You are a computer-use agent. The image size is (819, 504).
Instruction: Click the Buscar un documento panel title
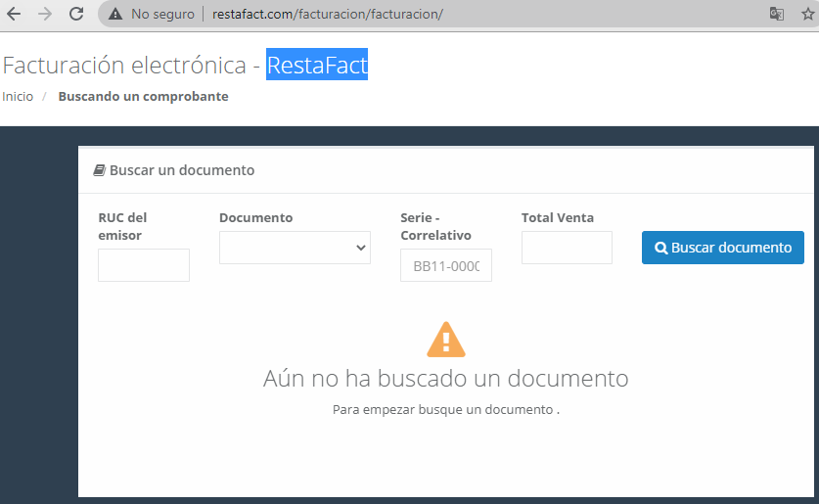pos(182,170)
